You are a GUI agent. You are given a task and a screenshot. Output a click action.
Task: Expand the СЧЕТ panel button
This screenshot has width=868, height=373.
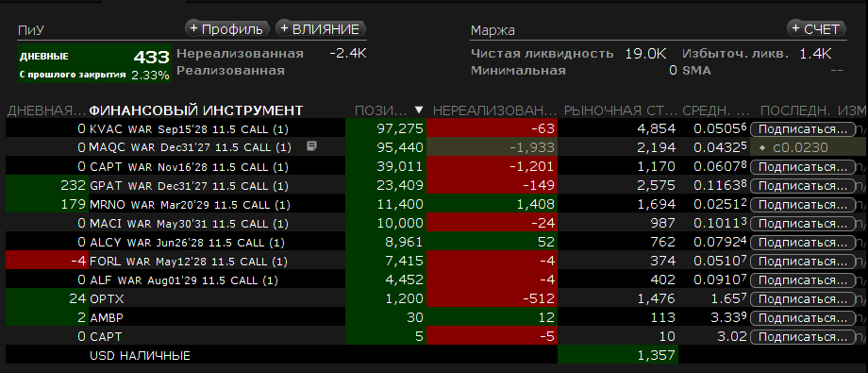(x=816, y=29)
